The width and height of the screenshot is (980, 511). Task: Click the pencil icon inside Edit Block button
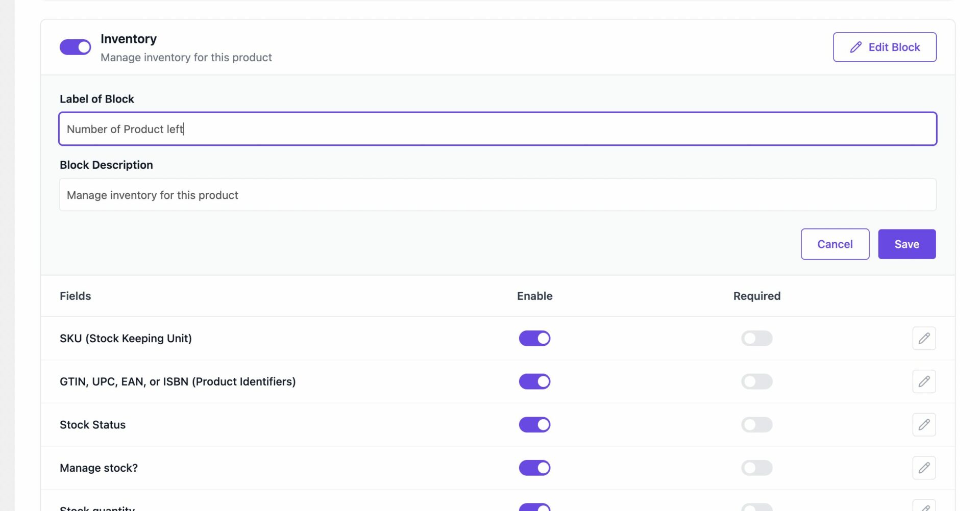pyautogui.click(x=855, y=47)
